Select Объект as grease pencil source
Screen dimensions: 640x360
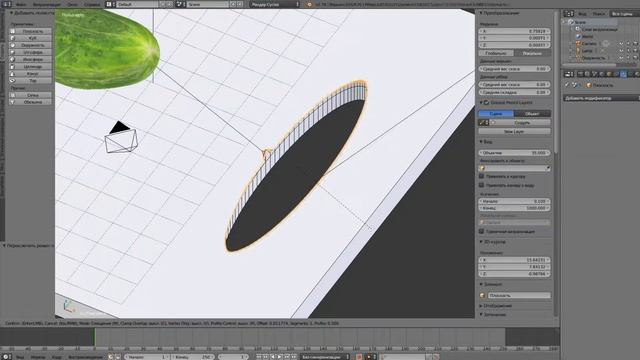click(532, 113)
